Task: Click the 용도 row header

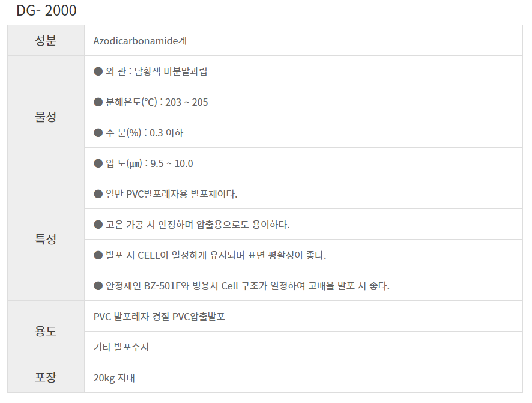Action: tap(46, 332)
